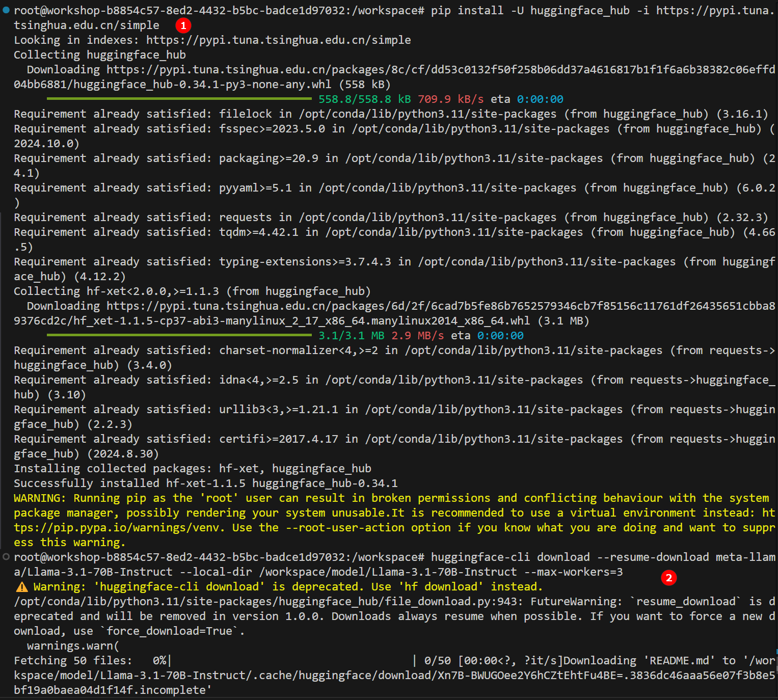Click the 'Collecting huggingface_hub' line
Image resolution: width=778 pixels, height=700 pixels.
(99, 55)
